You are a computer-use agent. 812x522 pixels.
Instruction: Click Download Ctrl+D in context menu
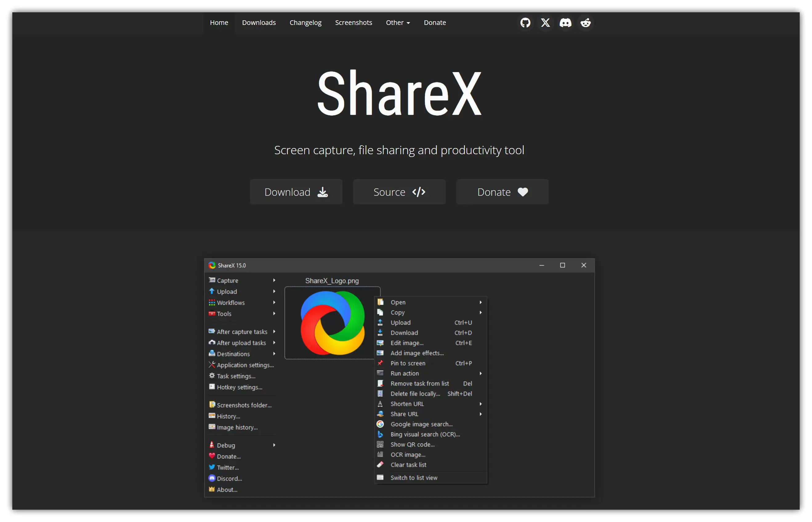[x=430, y=332]
